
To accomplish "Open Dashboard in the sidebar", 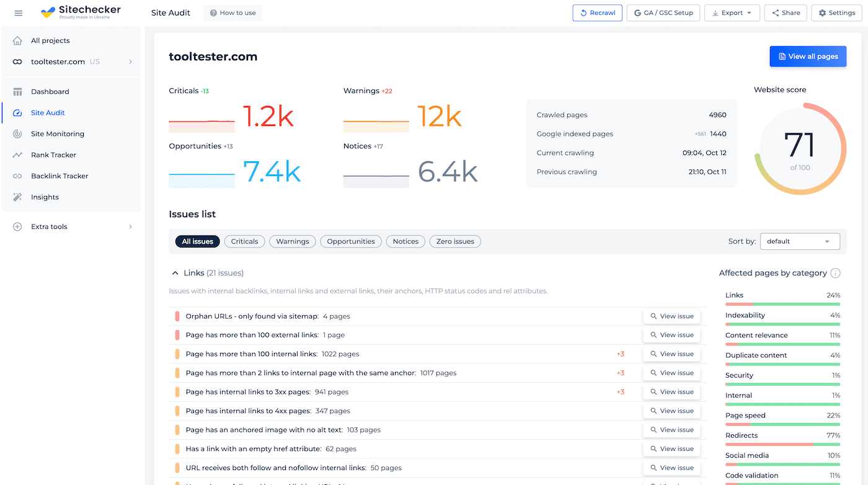I will click(x=71, y=92).
